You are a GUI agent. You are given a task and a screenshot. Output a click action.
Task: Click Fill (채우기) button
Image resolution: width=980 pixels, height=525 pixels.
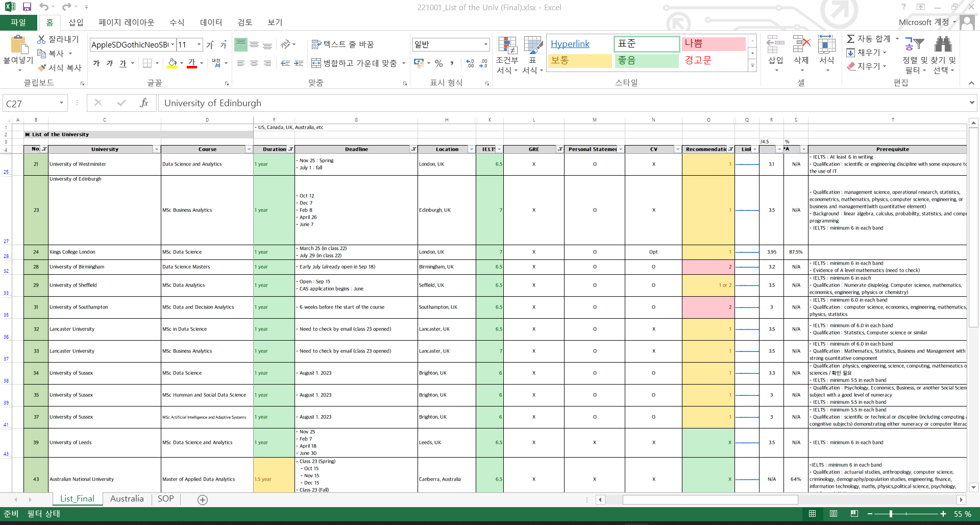[x=863, y=53]
